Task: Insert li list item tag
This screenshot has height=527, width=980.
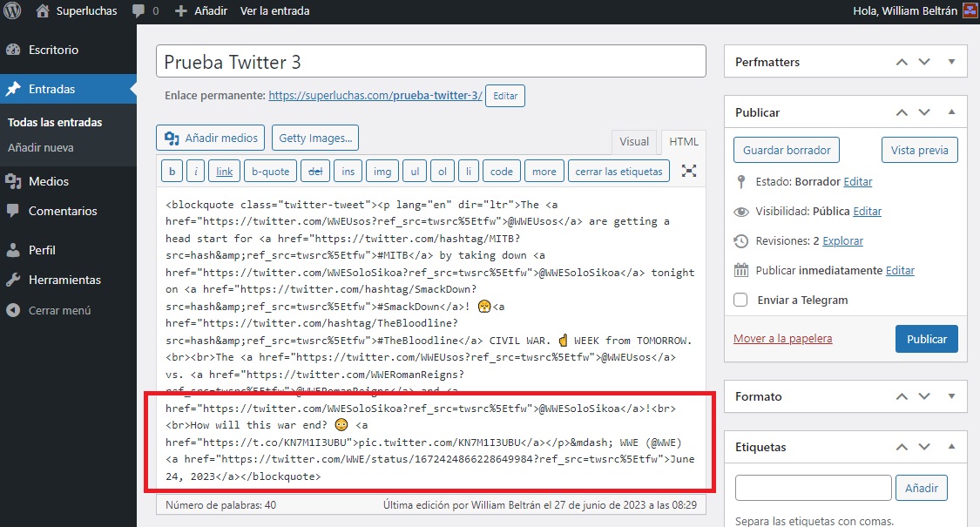Action: (x=469, y=172)
